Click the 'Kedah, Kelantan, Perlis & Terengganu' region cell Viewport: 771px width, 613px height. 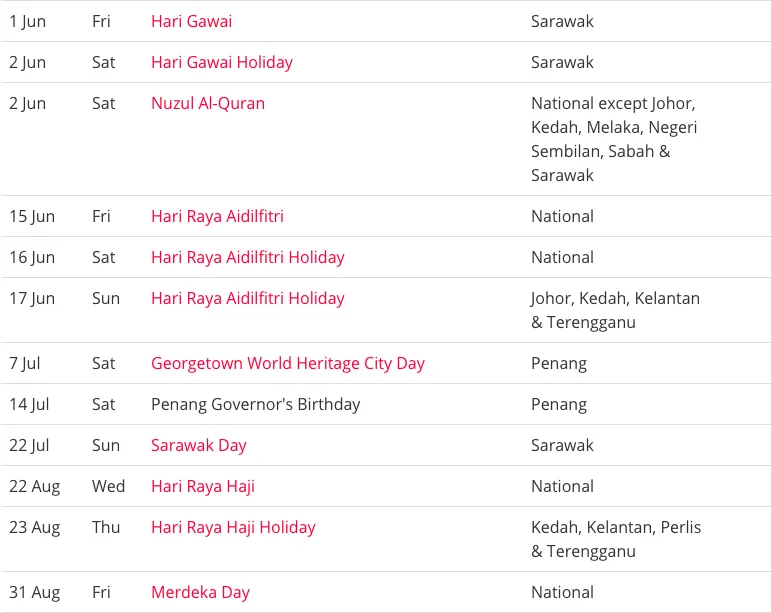(616, 539)
